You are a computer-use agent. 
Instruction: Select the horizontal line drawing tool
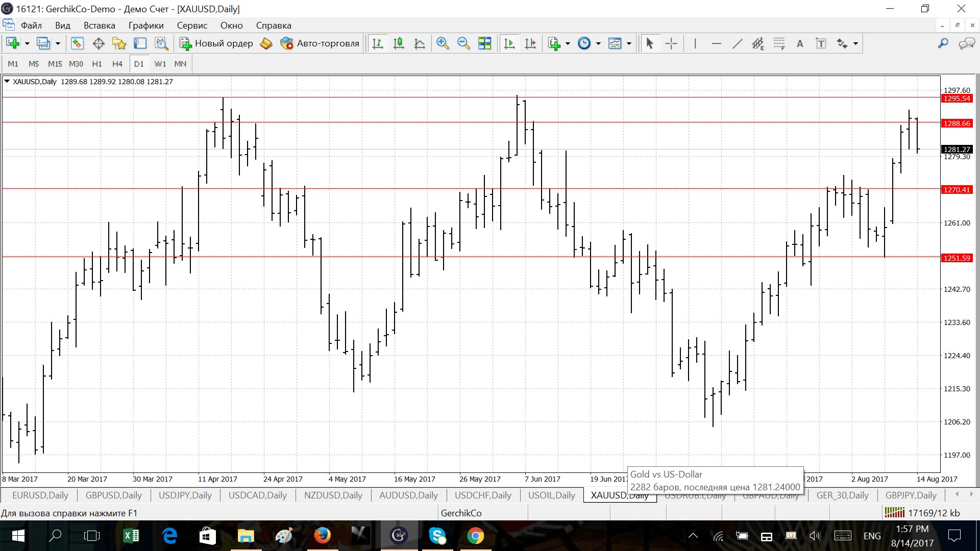[x=716, y=43]
